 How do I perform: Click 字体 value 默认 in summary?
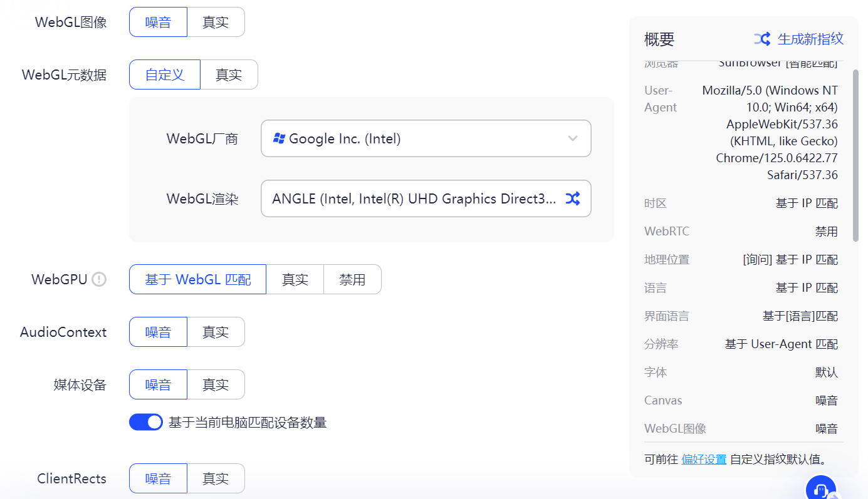(x=827, y=373)
